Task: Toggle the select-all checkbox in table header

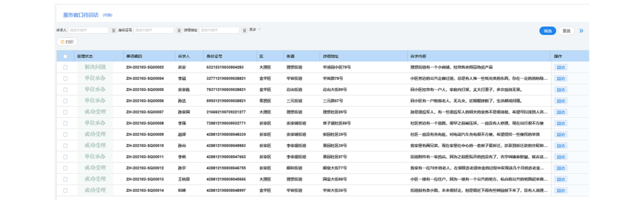Action: click(x=65, y=57)
